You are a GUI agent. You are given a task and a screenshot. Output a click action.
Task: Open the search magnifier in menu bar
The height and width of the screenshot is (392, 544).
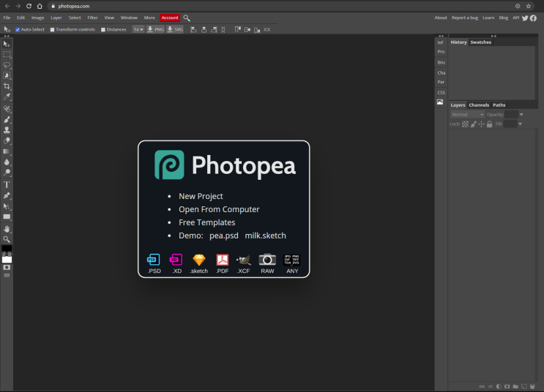tap(187, 18)
